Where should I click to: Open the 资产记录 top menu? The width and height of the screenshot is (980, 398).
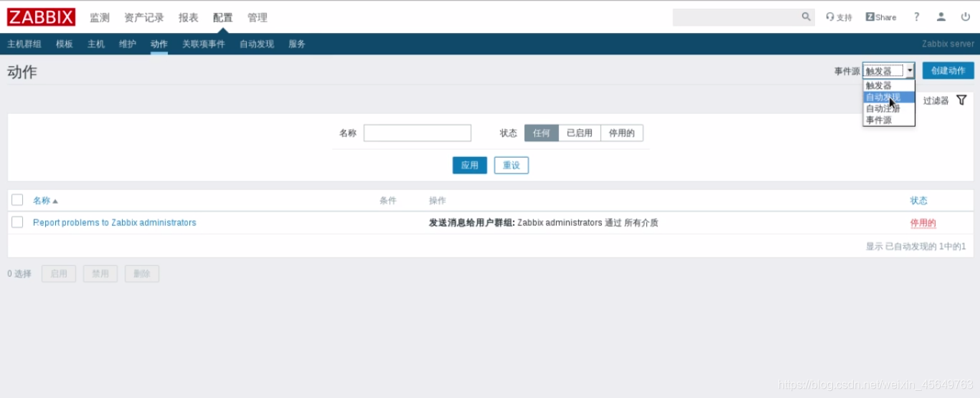click(144, 17)
